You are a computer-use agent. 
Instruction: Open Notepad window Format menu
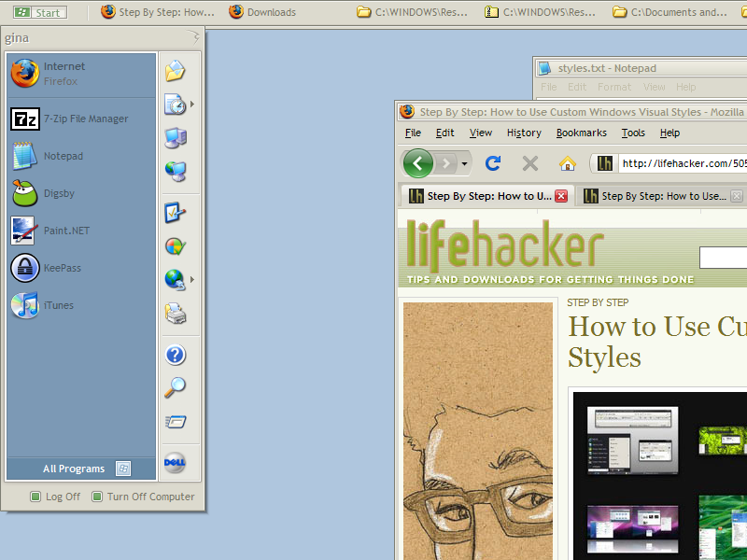[614, 87]
